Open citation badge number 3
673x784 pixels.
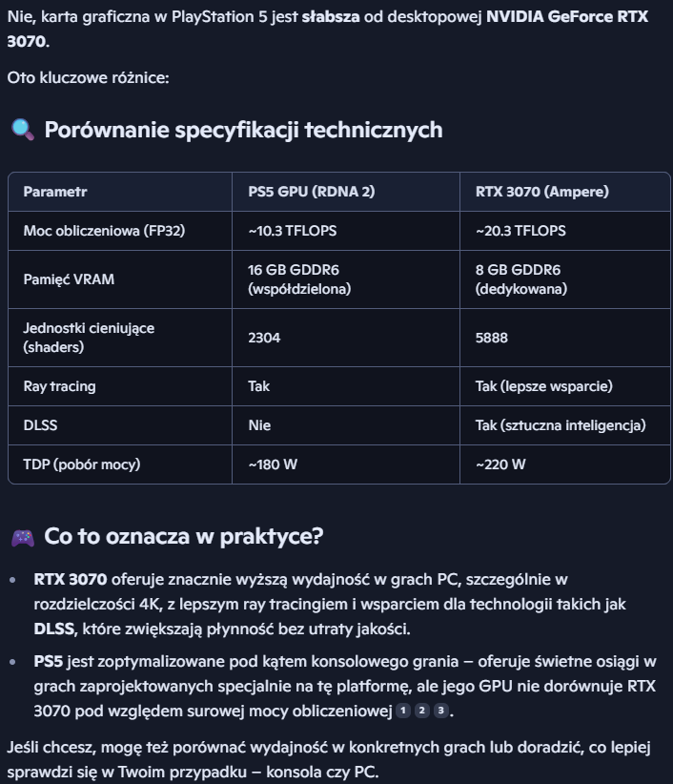click(439, 711)
